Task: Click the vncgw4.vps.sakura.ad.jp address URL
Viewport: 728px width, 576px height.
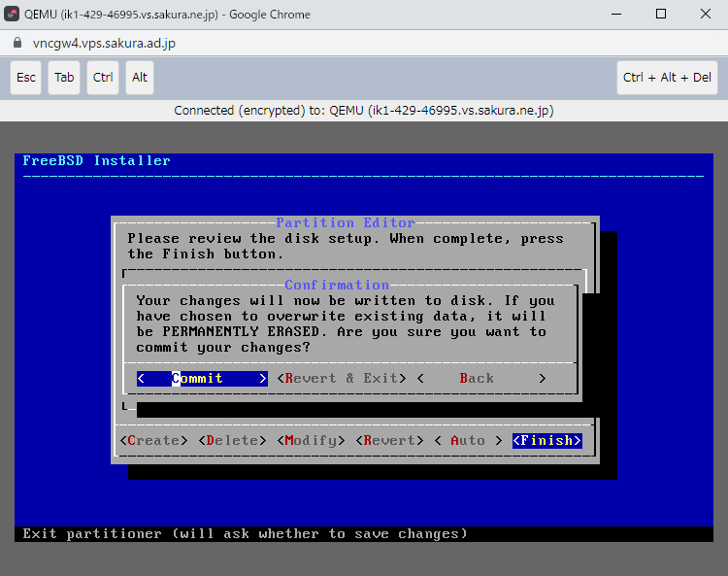Action: [104, 44]
